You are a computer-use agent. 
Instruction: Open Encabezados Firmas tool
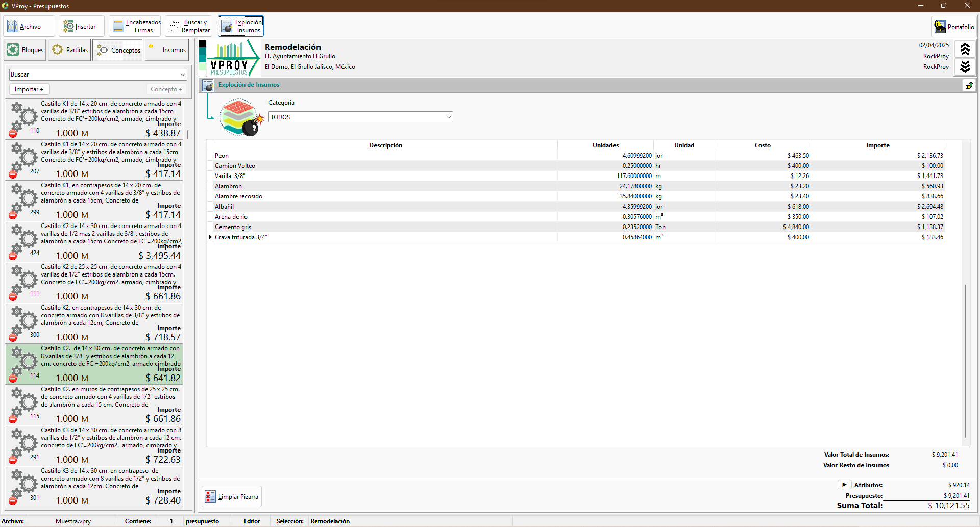pos(135,27)
